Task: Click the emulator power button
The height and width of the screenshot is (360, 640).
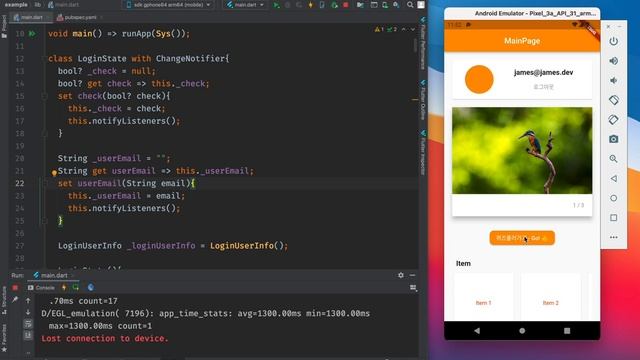Action: [x=613, y=41]
